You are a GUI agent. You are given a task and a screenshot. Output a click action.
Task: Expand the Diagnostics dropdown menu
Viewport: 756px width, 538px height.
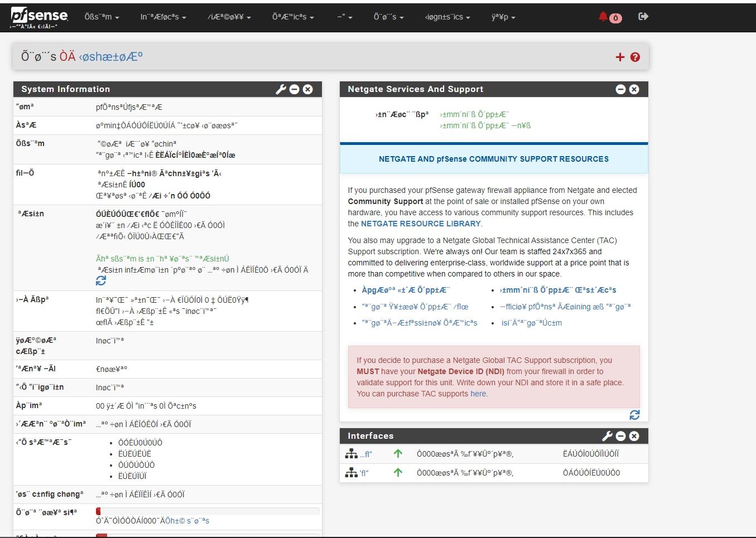click(x=447, y=17)
